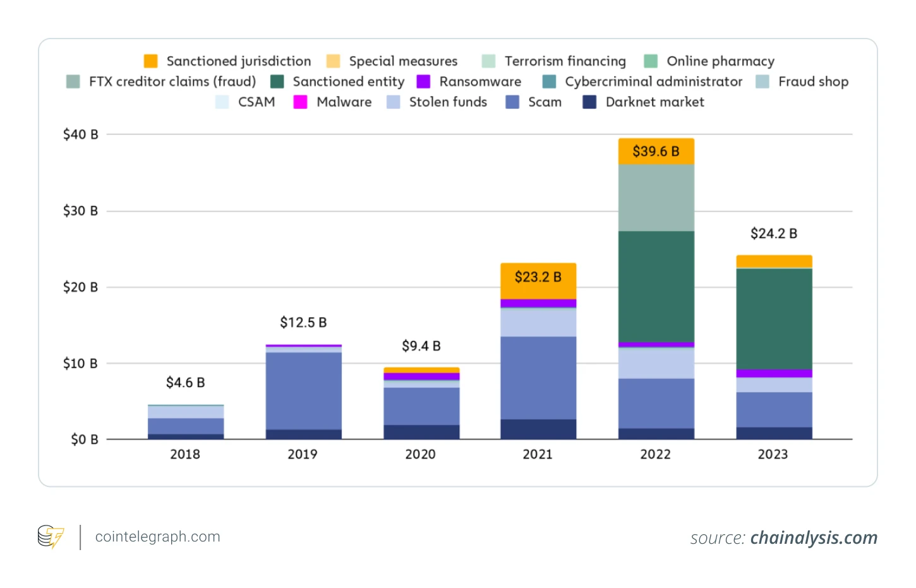Viewport: 916px width, 588px height.
Task: Click the 2022 x-axis label
Action: (x=656, y=455)
